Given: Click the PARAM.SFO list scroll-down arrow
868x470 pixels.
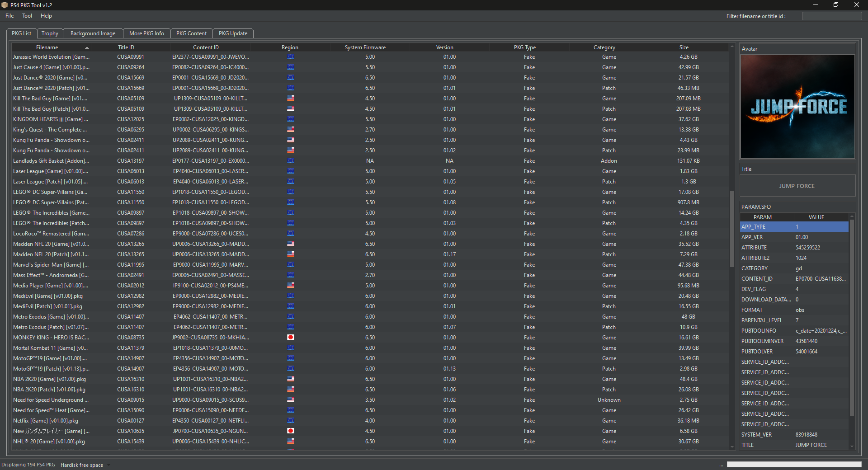Looking at the screenshot, I should [x=852, y=446].
